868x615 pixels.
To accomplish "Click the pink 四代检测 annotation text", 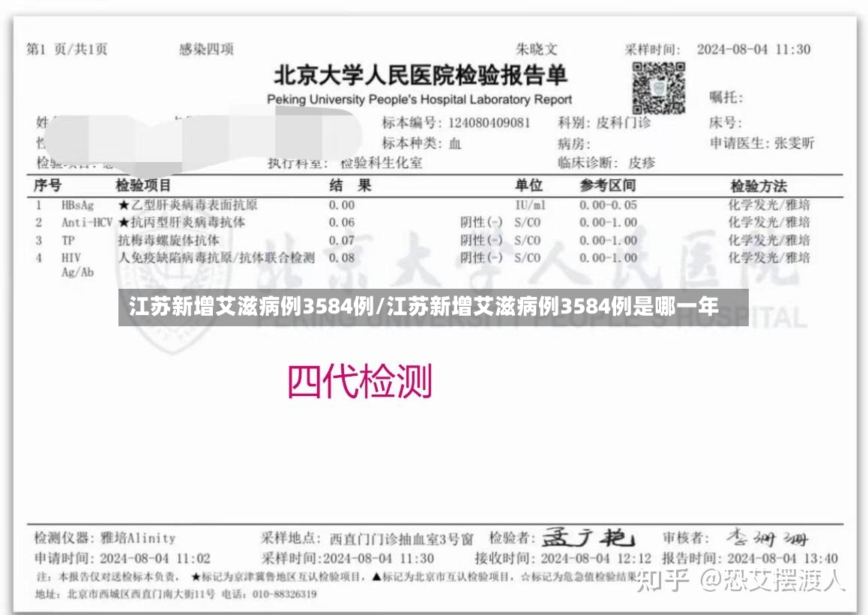I will point(360,381).
